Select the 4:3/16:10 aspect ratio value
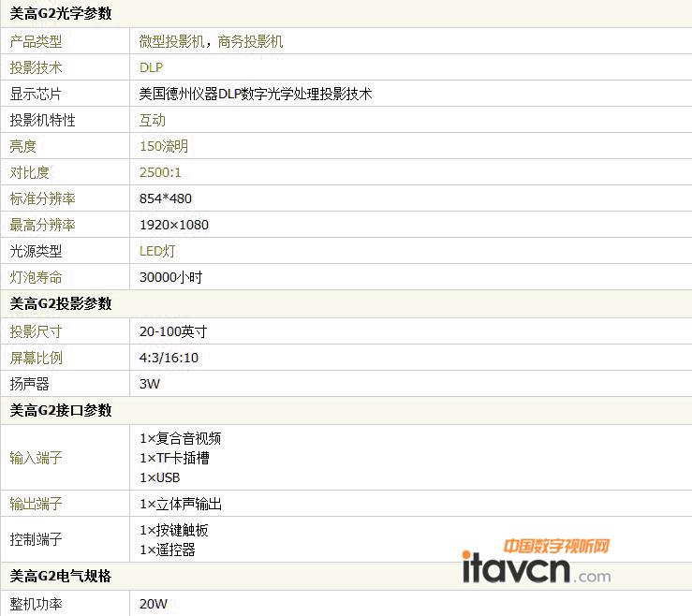 click(x=169, y=358)
